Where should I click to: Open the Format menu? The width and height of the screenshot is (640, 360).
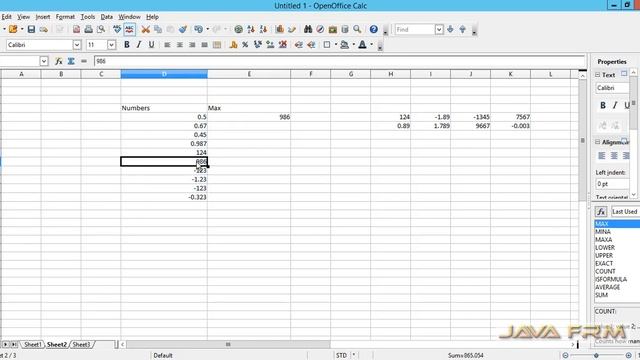pyautogui.click(x=65, y=17)
